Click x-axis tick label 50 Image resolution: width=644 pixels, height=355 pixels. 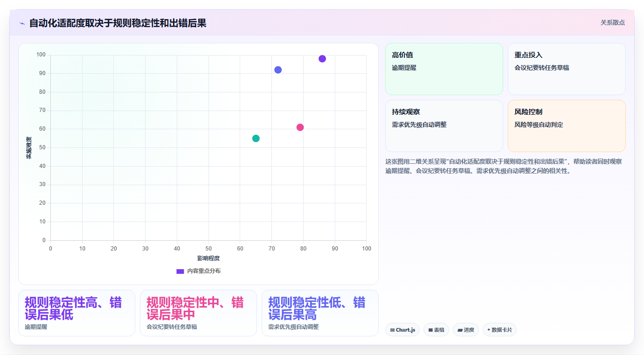pyautogui.click(x=208, y=249)
